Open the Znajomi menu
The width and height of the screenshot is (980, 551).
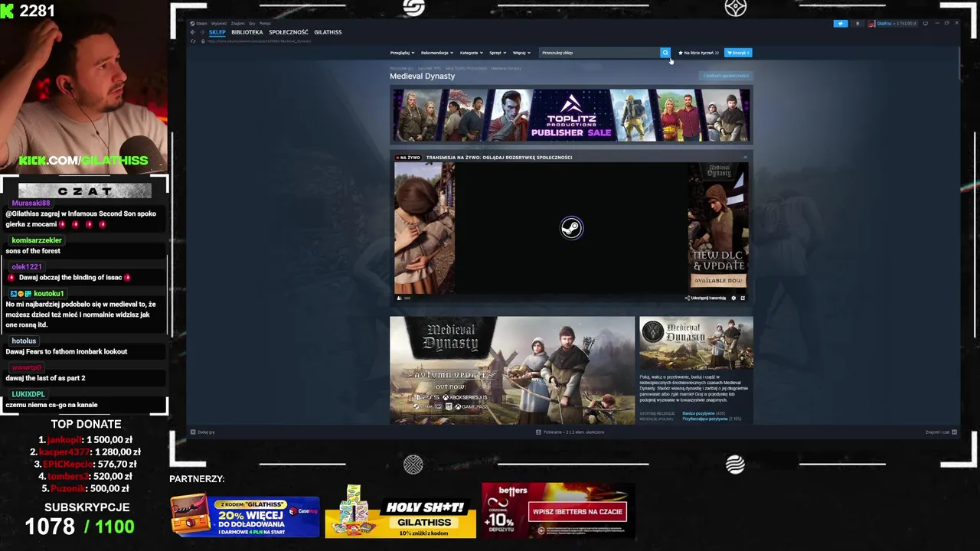coord(238,24)
